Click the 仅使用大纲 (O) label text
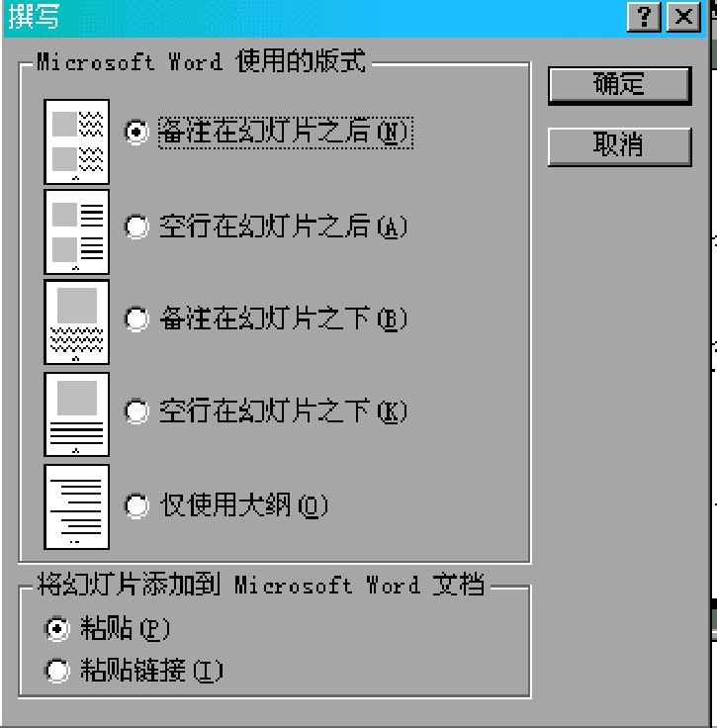Viewport: 717px width, 728px height. (243, 505)
